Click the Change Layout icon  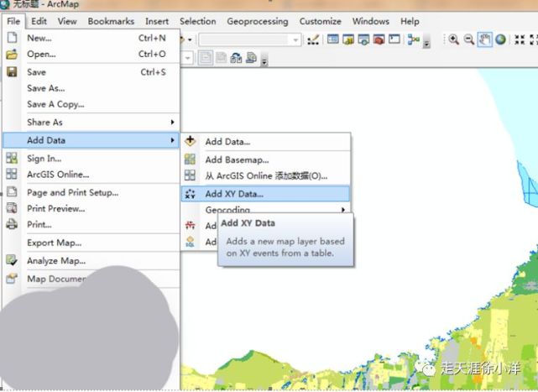[x=236, y=58]
